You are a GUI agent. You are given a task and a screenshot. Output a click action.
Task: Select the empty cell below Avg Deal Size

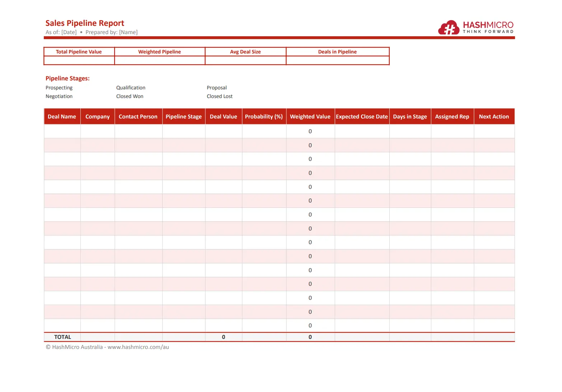click(245, 61)
